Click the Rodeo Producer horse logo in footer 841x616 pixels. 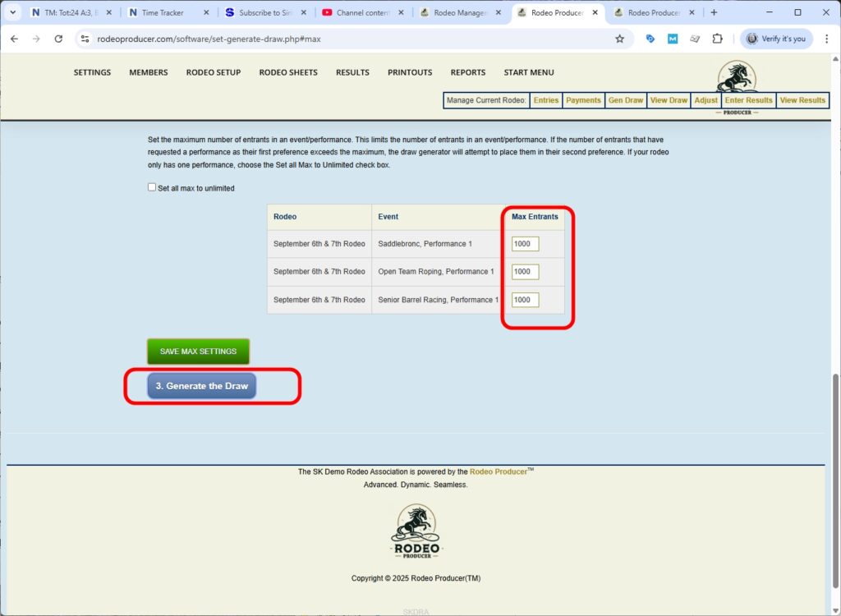tap(416, 531)
